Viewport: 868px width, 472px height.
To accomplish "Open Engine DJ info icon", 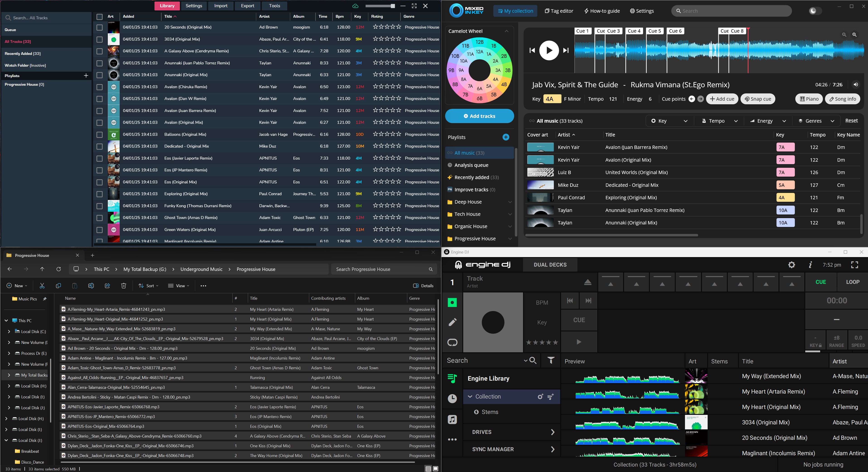I will tap(810, 265).
